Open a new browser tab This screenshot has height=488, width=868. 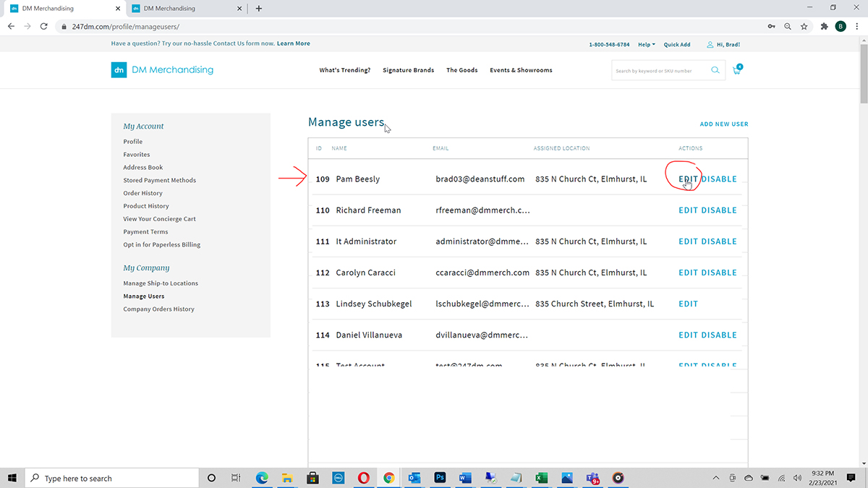click(x=259, y=9)
